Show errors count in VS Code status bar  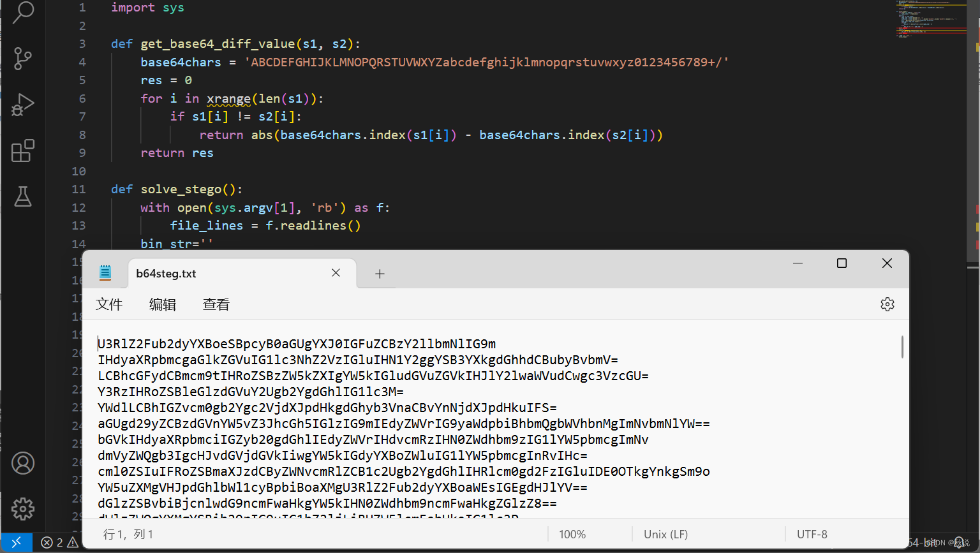(x=51, y=542)
